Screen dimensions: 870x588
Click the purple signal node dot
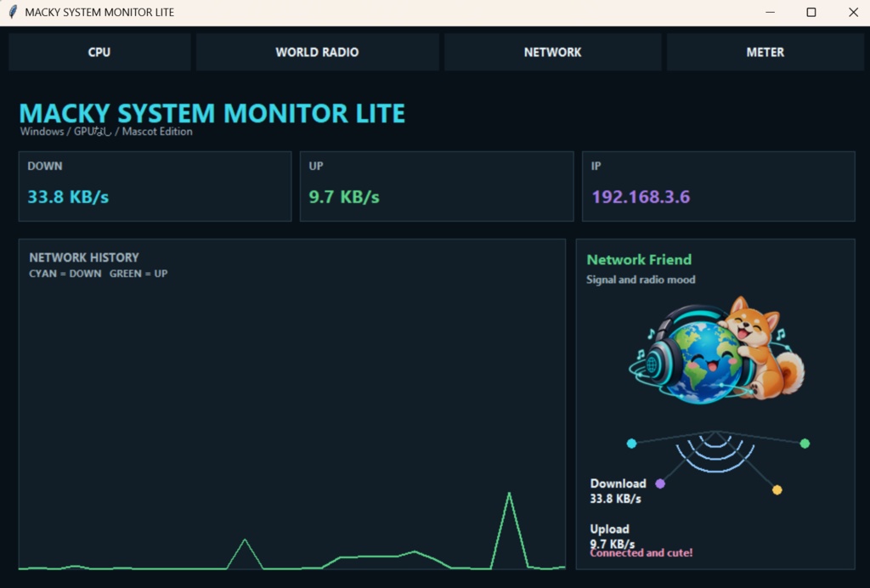point(660,483)
